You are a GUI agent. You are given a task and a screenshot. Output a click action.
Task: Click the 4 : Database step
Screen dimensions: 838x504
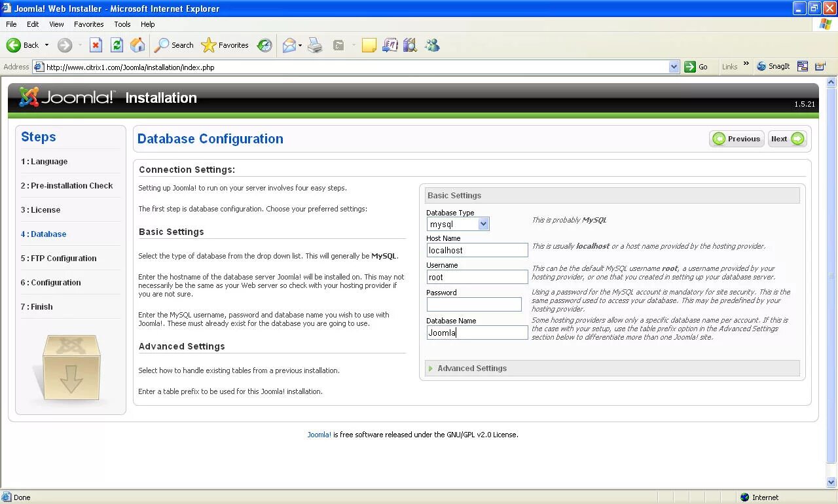coord(43,234)
